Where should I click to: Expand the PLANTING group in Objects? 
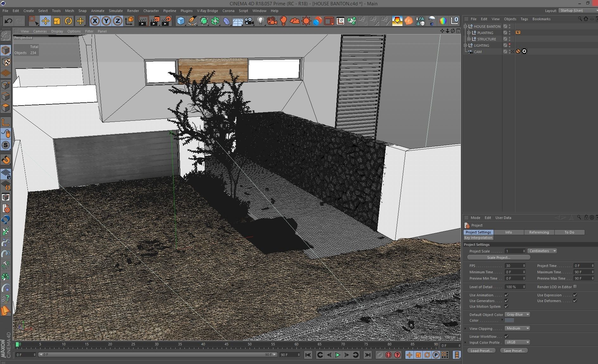click(469, 33)
